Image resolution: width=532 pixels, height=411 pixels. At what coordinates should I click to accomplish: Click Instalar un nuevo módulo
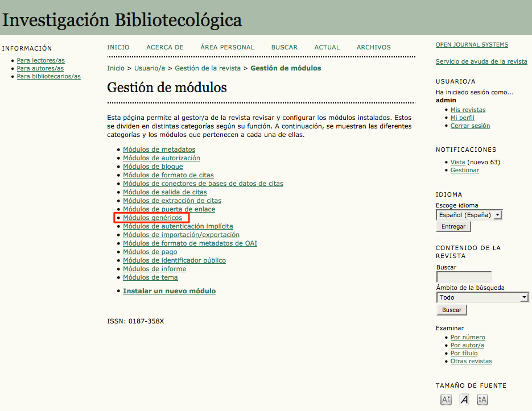[x=169, y=291]
